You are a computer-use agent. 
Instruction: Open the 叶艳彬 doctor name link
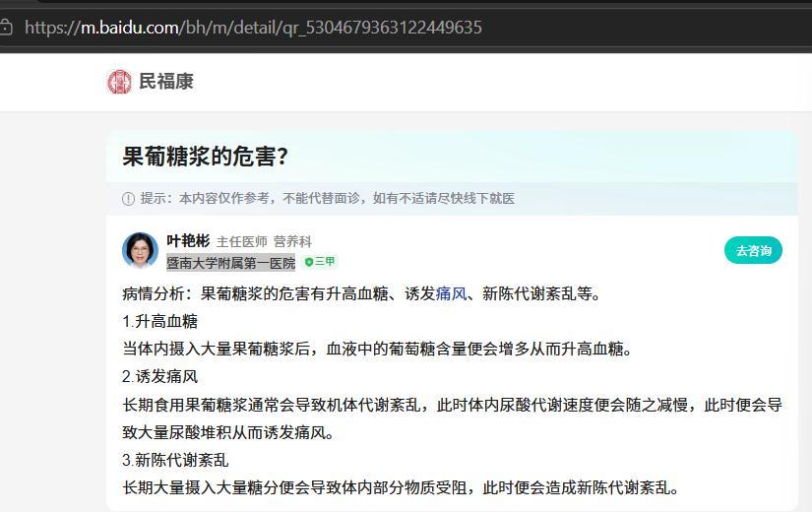[x=188, y=241]
